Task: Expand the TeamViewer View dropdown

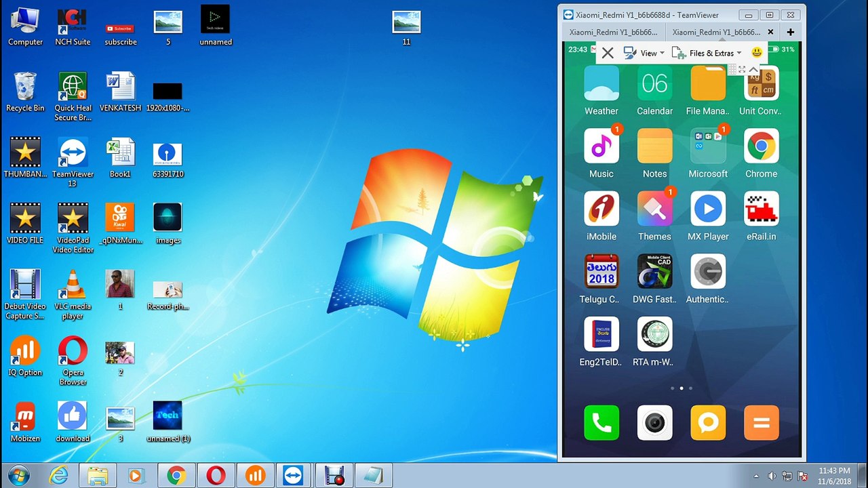Action: 644,53
